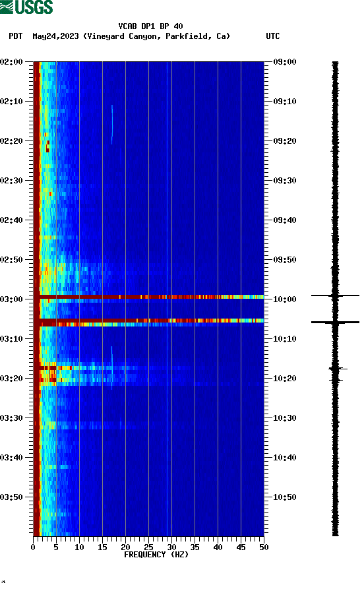Click the 35 Hz axis label

click(195, 547)
